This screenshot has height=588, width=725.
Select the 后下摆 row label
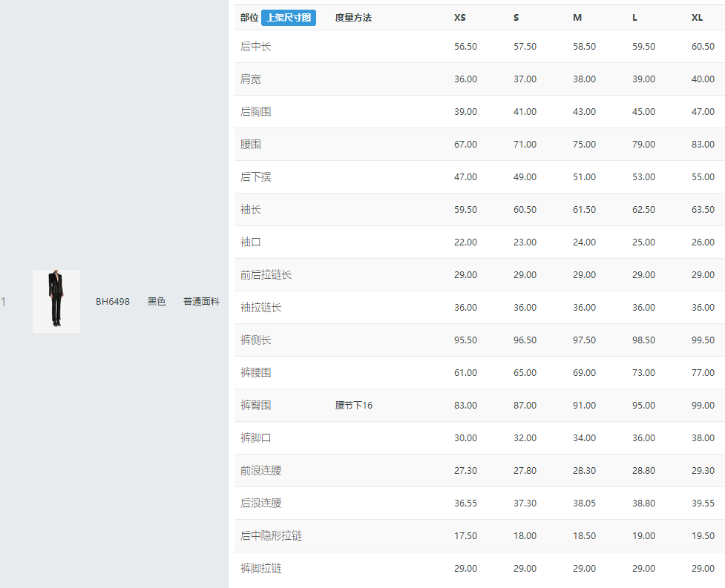pos(256,177)
